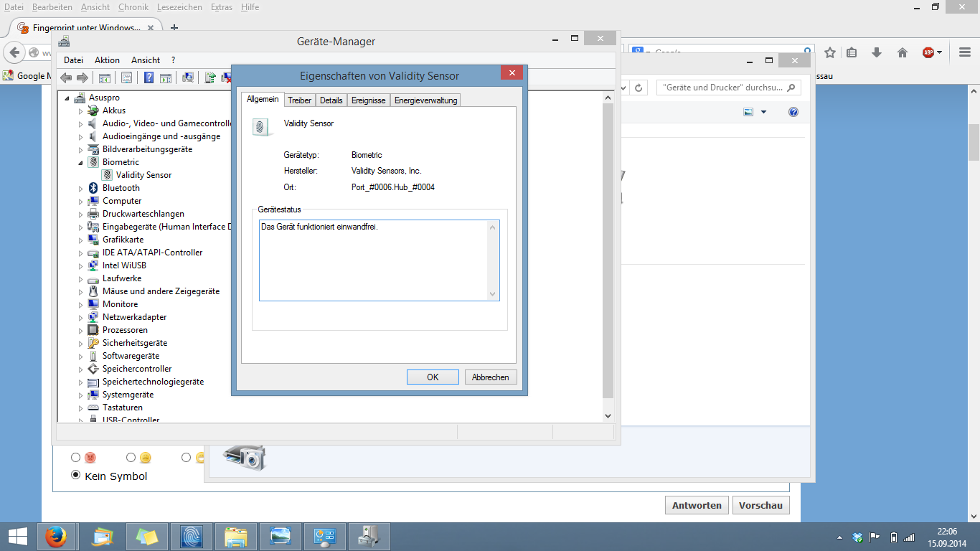Open the Properties sheet icon in Geräte-Manager toolbar
This screenshot has height=551, width=980.
coord(126,77)
